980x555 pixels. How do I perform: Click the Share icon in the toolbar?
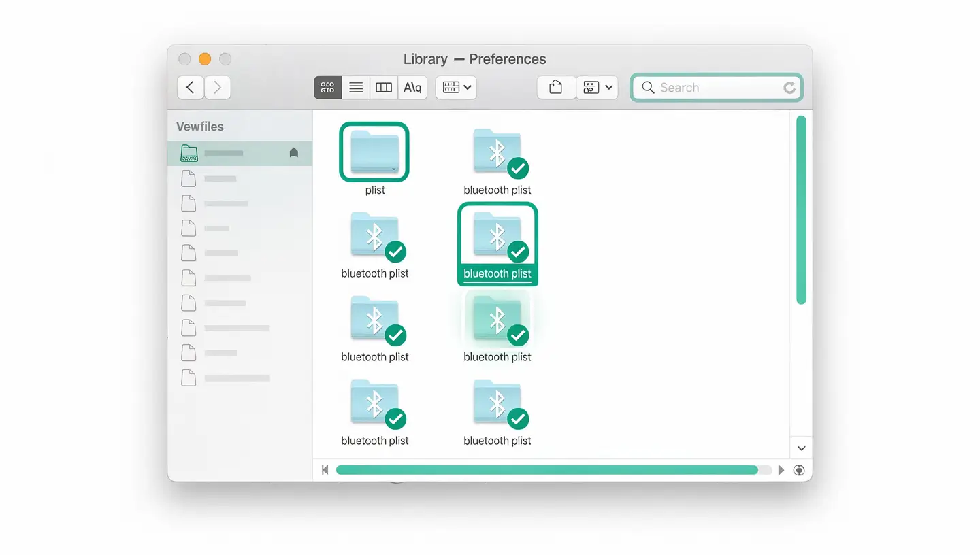coord(555,87)
